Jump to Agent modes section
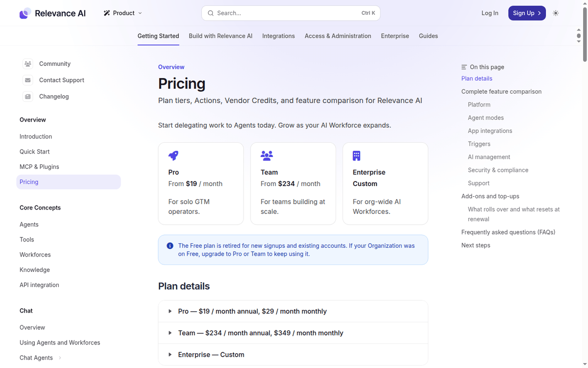 (x=486, y=118)
